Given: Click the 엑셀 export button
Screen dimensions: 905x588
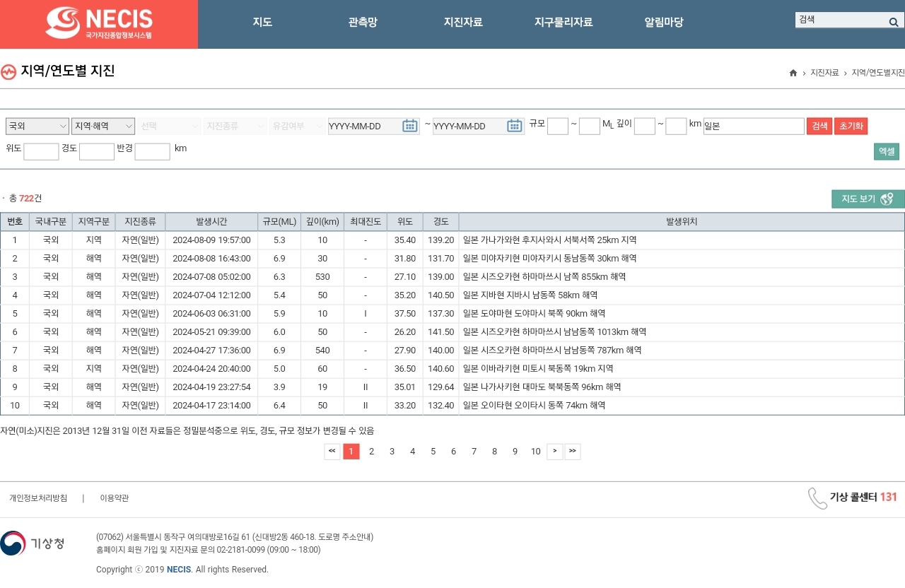Looking at the screenshot, I should pos(887,151).
